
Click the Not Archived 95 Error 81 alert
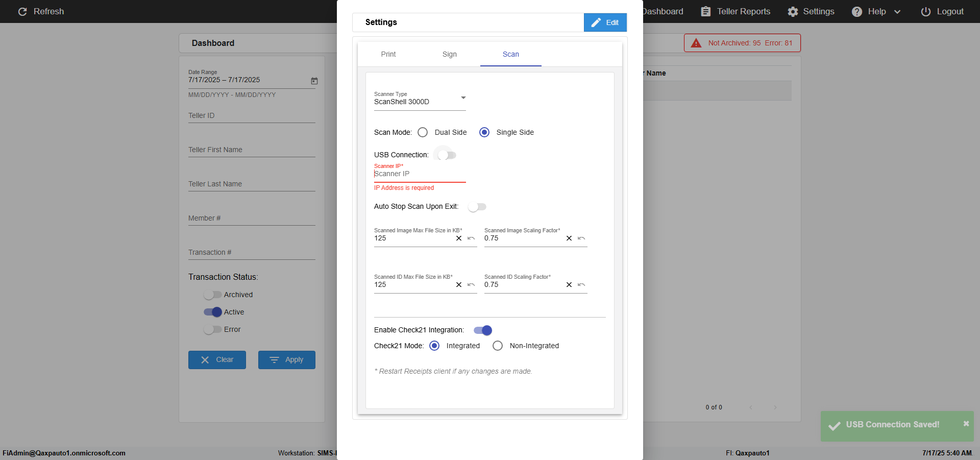click(x=742, y=43)
